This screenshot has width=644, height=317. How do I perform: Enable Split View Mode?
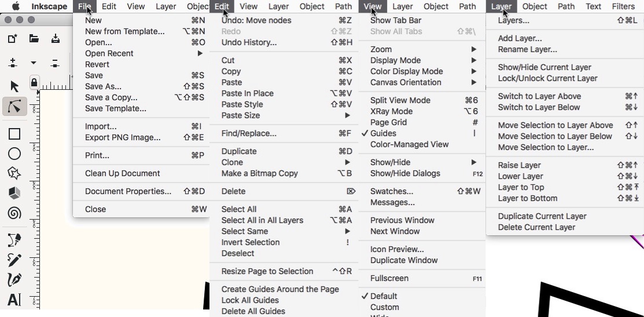pos(422,100)
